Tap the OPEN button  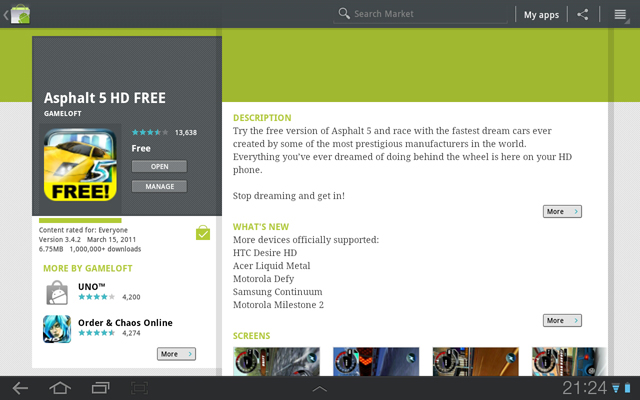point(159,167)
